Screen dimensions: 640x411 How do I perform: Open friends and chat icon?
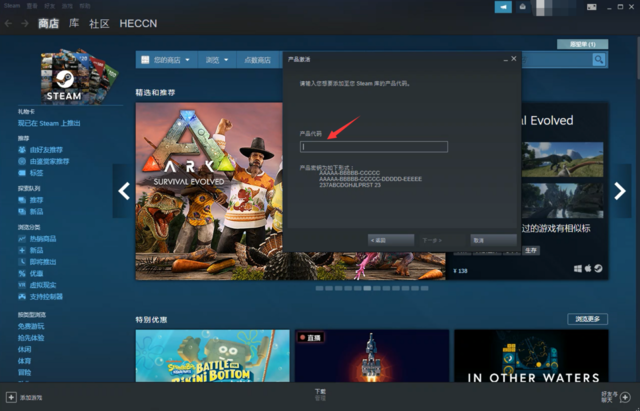click(625, 397)
